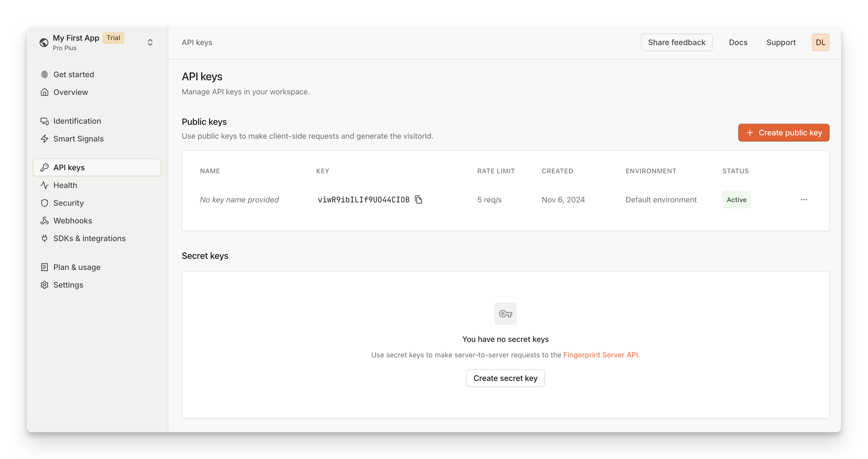This screenshot has height=459, width=868.
Task: Navigate to Plan & usage
Action: click(77, 267)
